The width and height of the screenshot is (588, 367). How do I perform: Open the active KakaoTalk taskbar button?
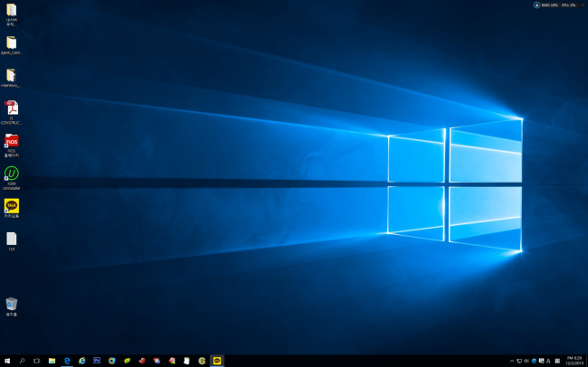pos(216,361)
